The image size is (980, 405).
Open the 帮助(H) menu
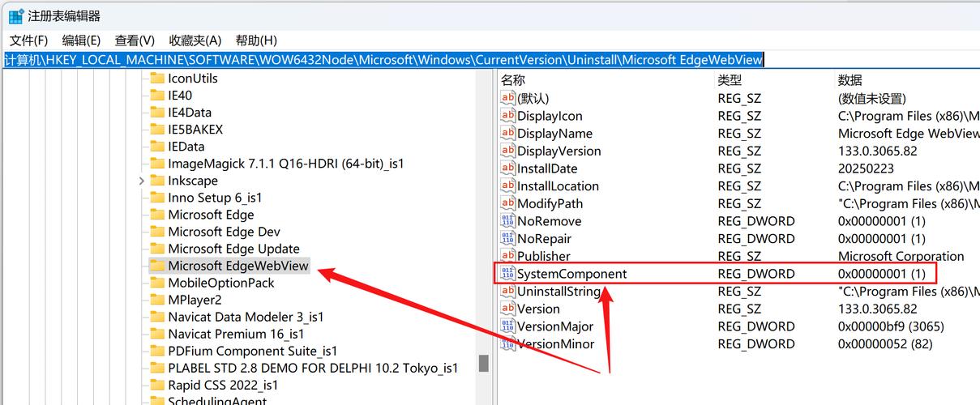coord(256,40)
